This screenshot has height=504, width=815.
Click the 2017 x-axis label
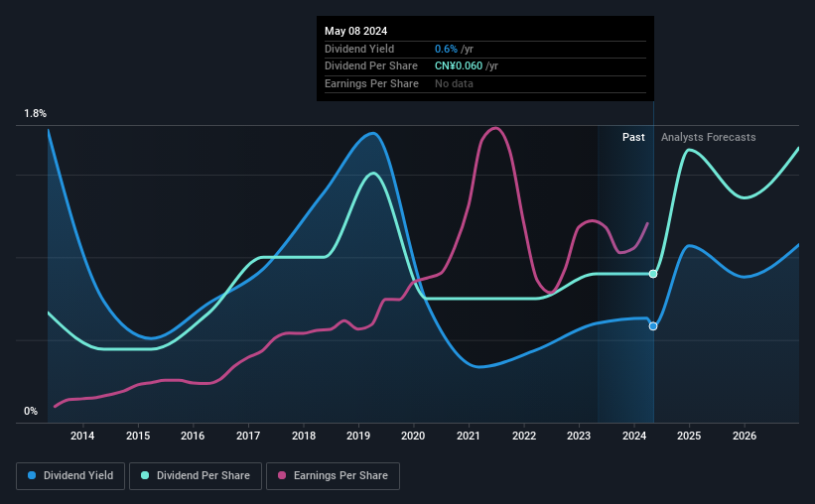tap(248, 436)
